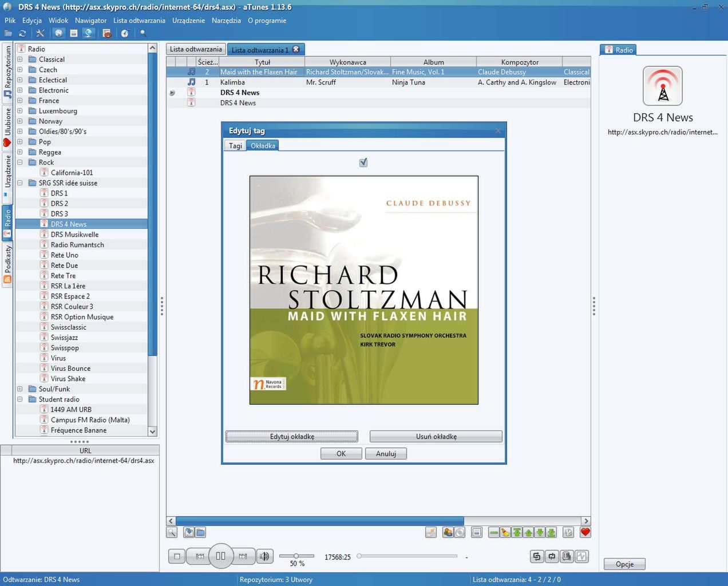Viewport: 728px width, 586px height.
Task: Toggle the waveform normalization button
Action: point(581,556)
